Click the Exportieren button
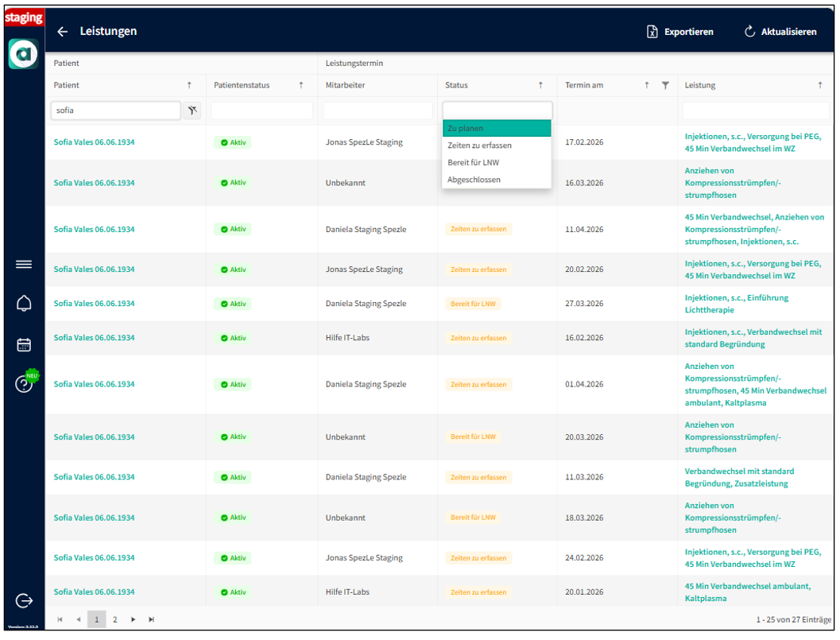The width and height of the screenshot is (840, 640). coord(680,32)
